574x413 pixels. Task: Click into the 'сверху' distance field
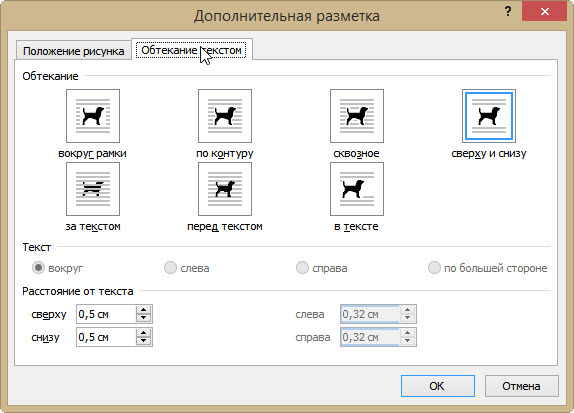tap(106, 314)
